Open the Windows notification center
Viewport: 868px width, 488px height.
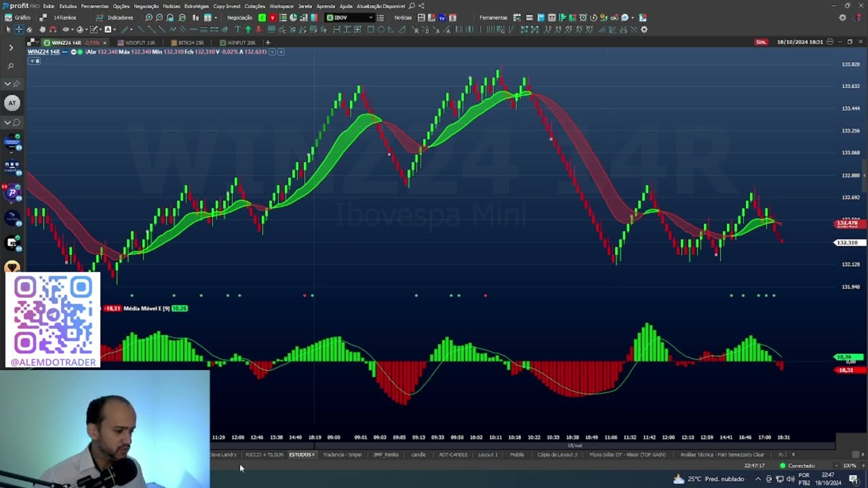click(x=853, y=479)
